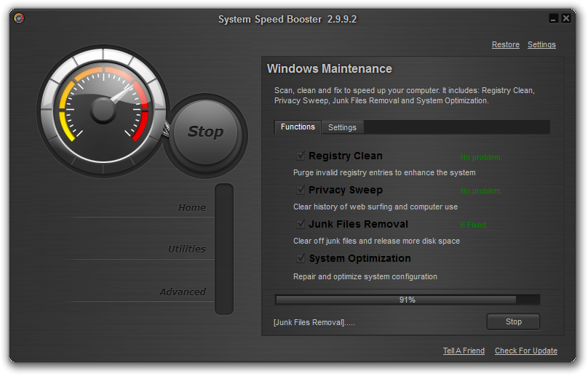Image resolution: width=588 pixels, height=376 pixels.
Task: Minimize the System Speed Booster window
Action: [x=554, y=18]
